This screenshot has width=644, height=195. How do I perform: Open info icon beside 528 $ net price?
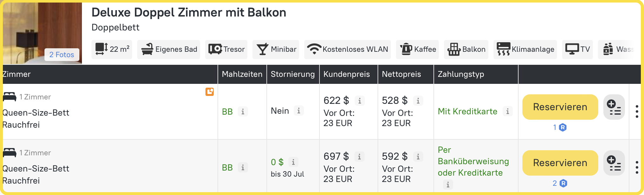click(x=418, y=101)
